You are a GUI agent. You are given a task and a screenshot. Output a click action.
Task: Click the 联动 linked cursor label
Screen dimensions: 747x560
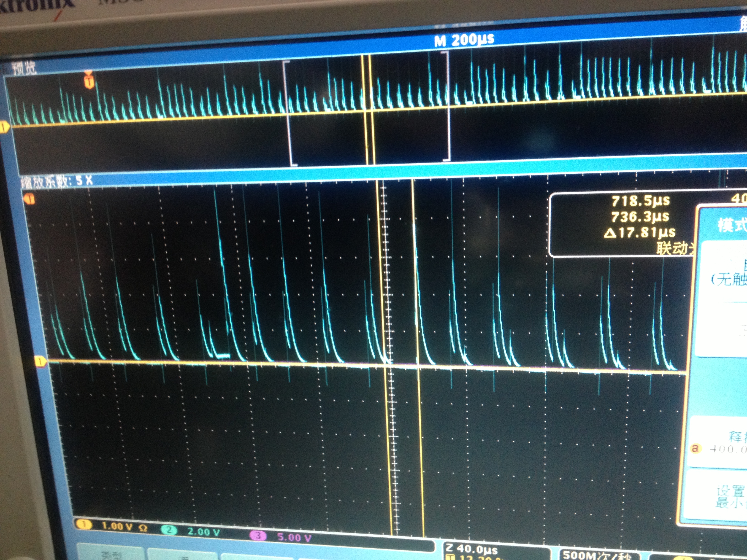pos(675,248)
